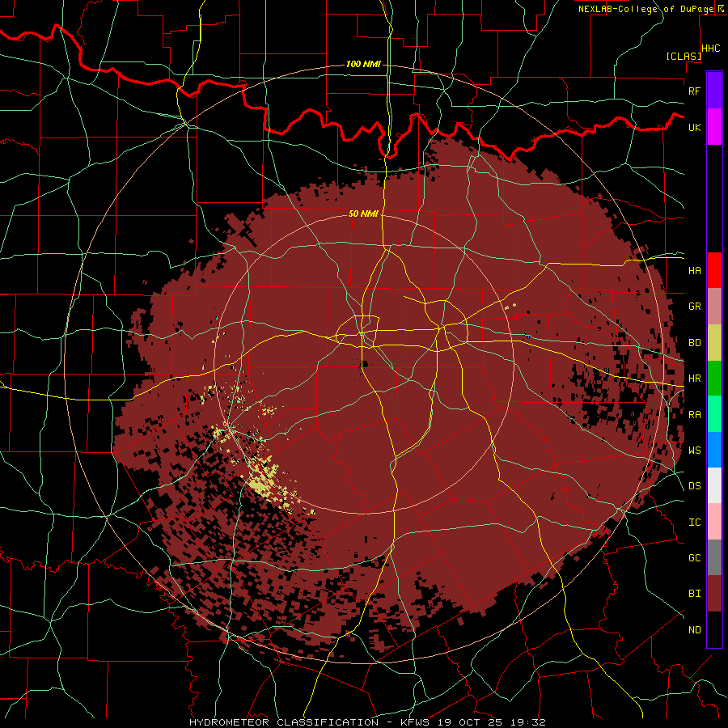Click the 'BI' legend label
Image resolution: width=728 pixels, height=728 pixels.
click(694, 594)
